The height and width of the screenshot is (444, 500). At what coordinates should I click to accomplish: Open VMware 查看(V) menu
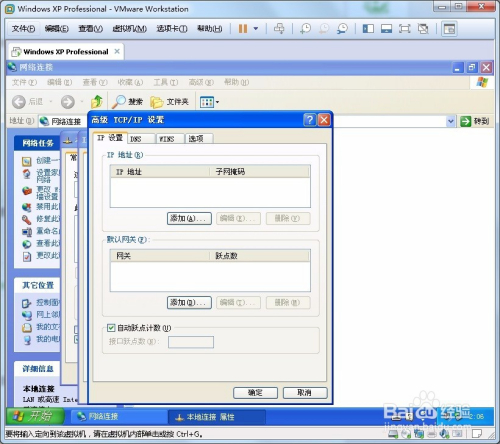90,29
